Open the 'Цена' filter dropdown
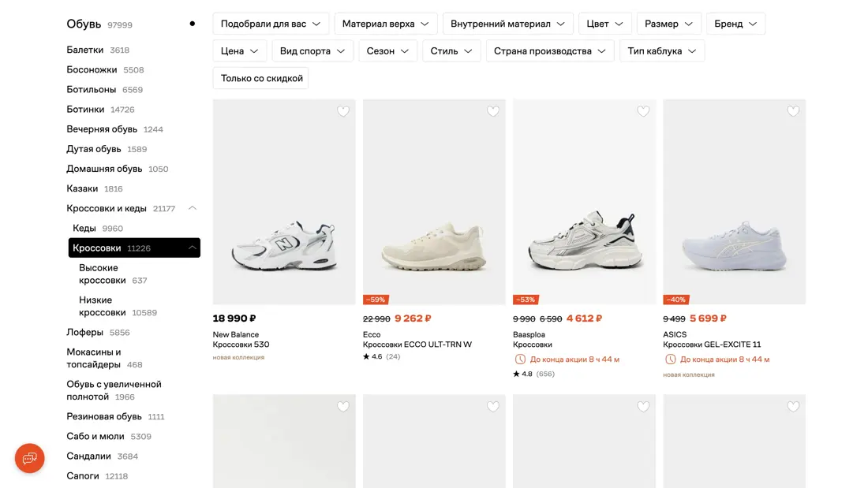868x488 pixels. point(240,51)
